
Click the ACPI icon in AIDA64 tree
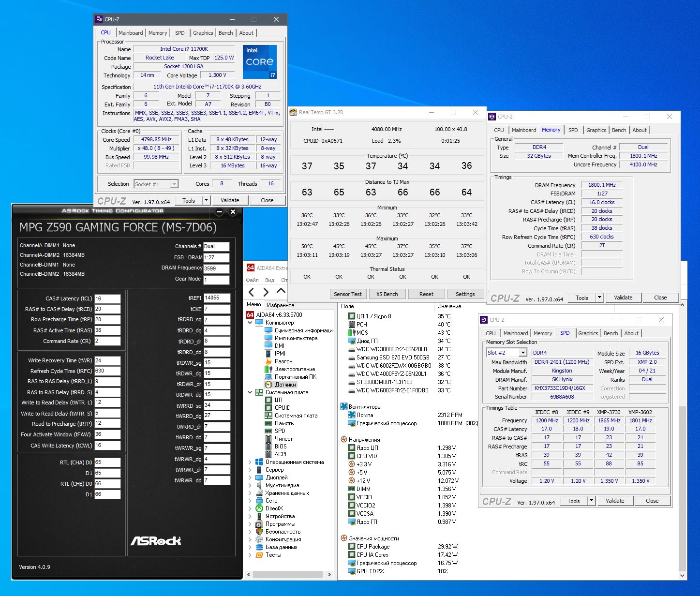[x=268, y=454]
